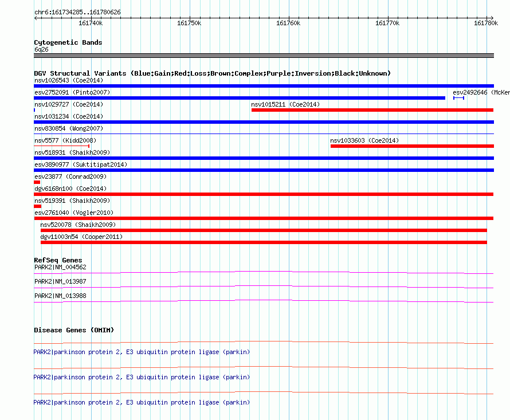The width and height of the screenshot is (510, 420).
Task: Open transcript PARK2|NM_013988 label
Action: point(60,296)
